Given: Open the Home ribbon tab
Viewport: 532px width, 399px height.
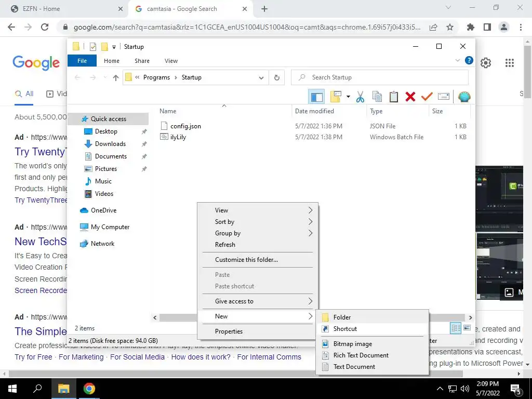Looking at the screenshot, I should pos(112,61).
